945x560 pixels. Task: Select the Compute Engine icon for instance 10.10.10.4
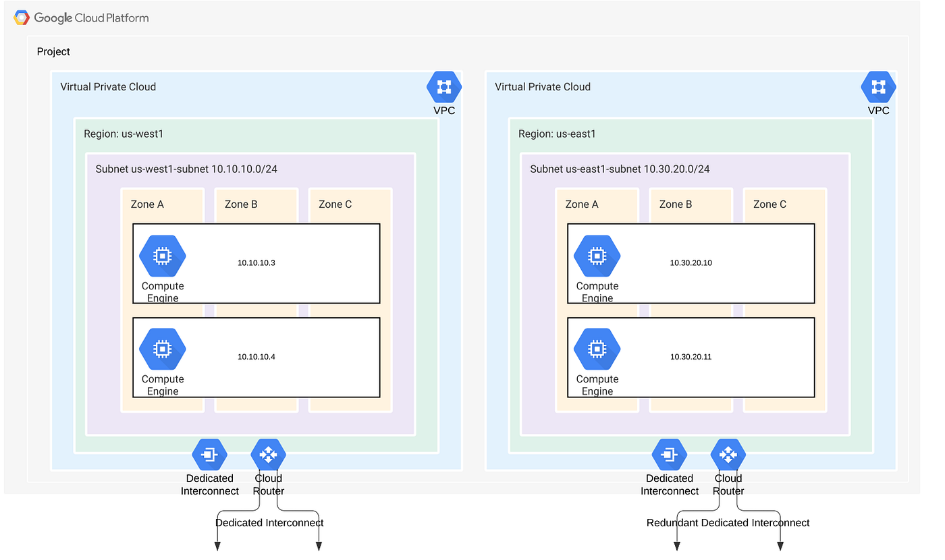[x=162, y=349]
